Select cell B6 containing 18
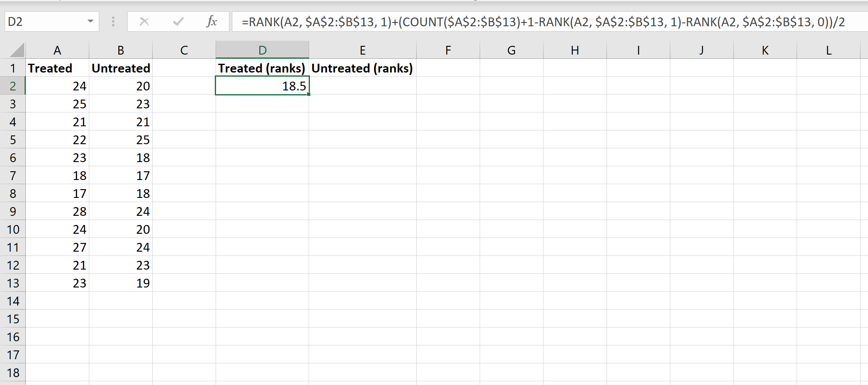The height and width of the screenshot is (385, 868). (121, 157)
